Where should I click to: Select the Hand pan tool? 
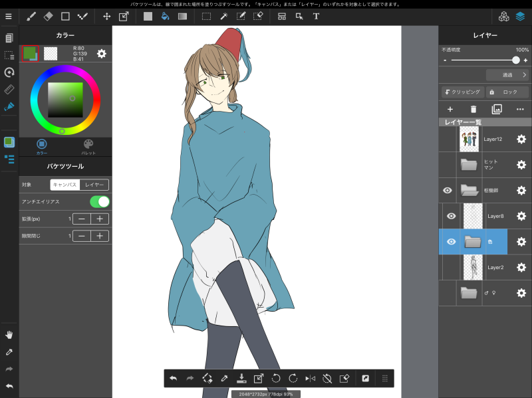tap(9, 335)
